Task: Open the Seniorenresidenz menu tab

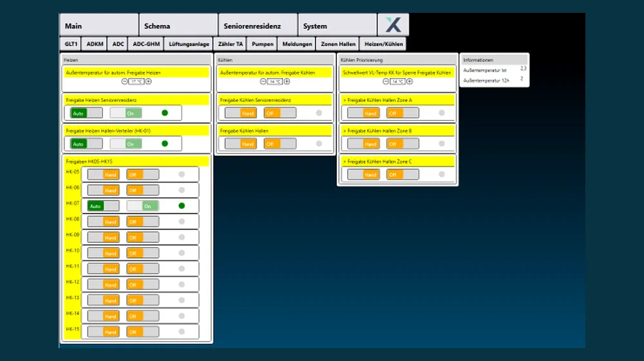Action: coord(258,26)
